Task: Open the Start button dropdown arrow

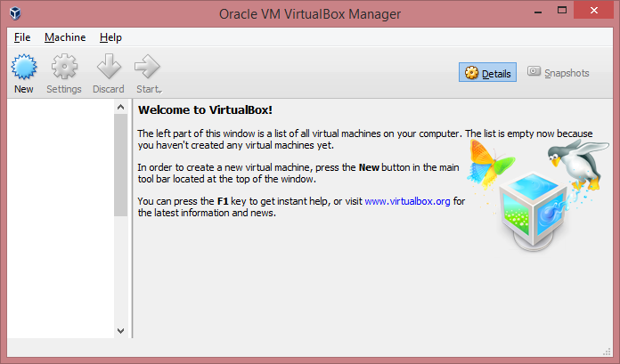Action: click(160, 92)
